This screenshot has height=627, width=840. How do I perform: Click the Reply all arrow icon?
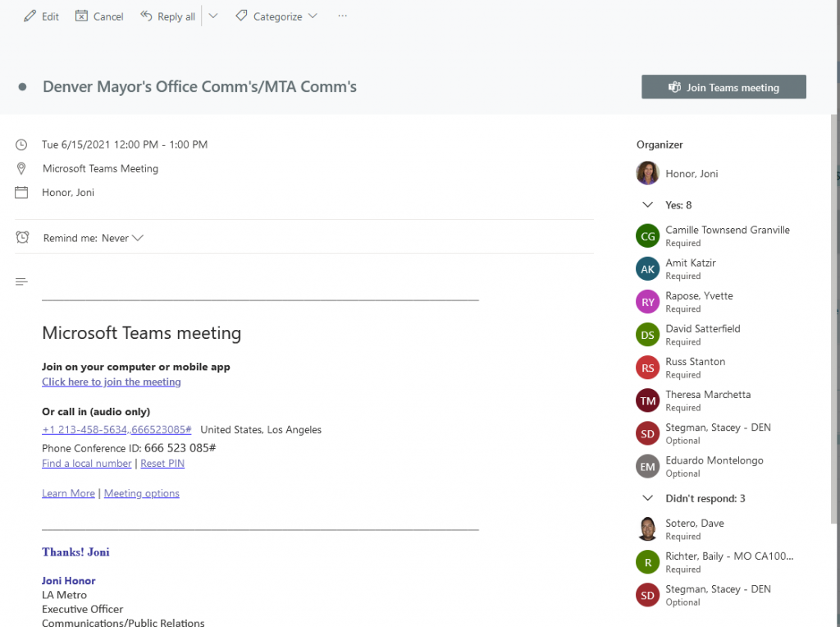click(x=146, y=16)
